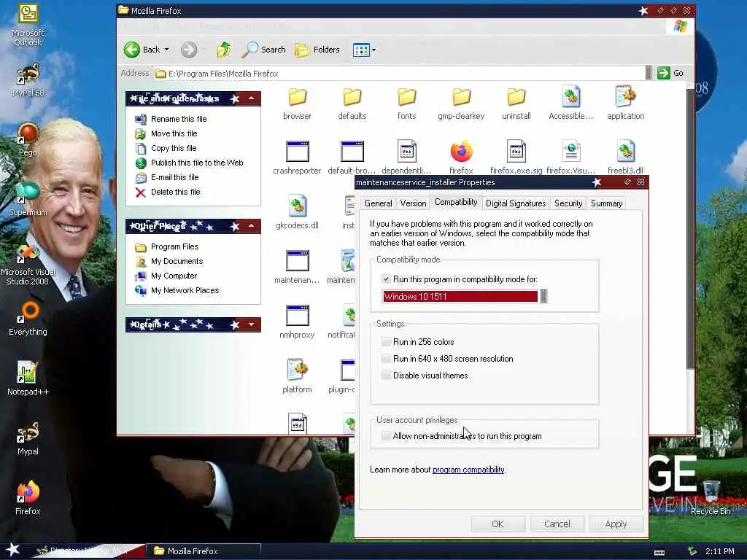Click Cancel in Properties dialog

coord(557,524)
